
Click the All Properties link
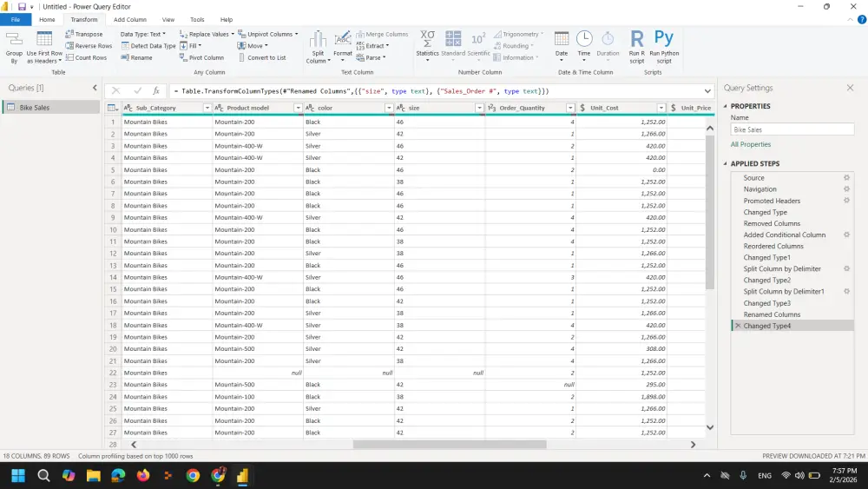751,144
